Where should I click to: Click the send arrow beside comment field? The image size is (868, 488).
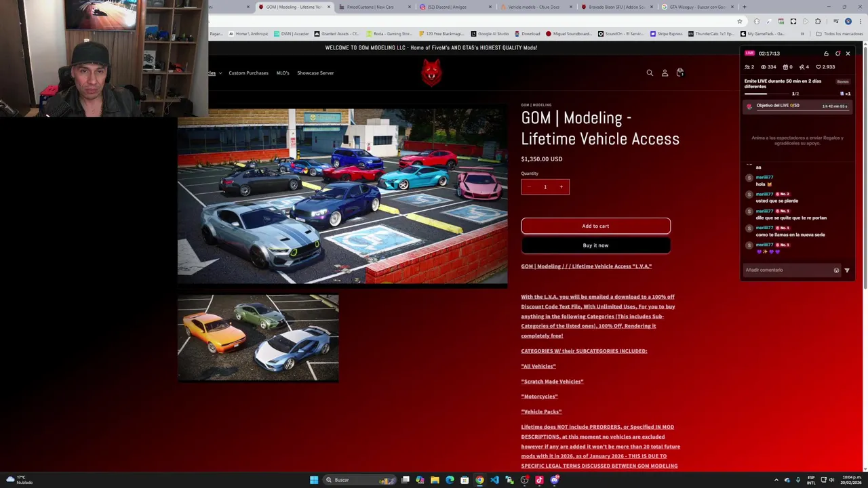coord(847,270)
